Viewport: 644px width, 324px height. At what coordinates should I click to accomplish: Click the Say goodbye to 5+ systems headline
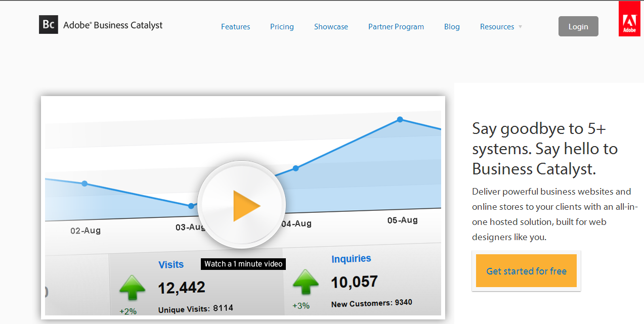coord(545,149)
